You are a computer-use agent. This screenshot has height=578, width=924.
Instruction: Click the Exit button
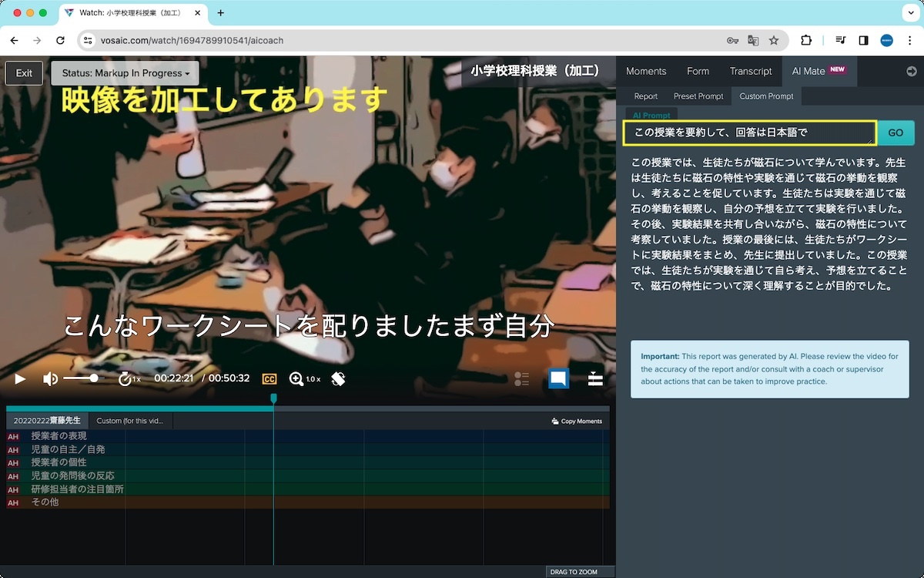24,72
